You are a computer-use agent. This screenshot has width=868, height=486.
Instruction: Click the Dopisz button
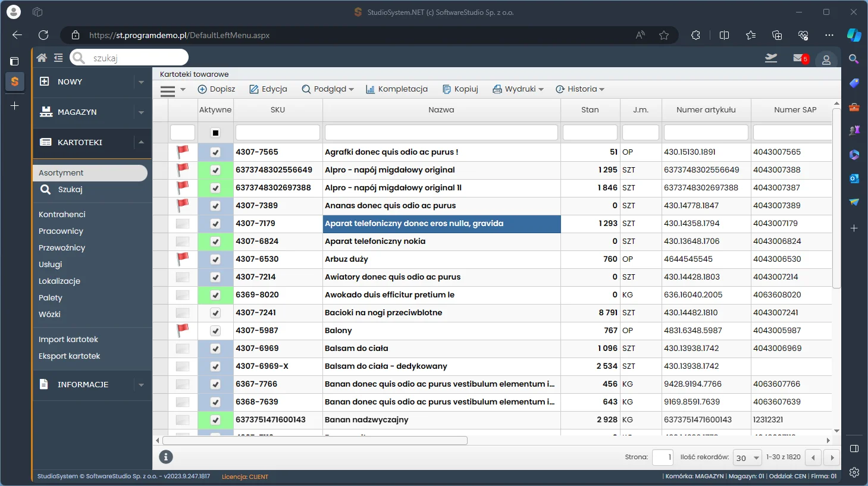pyautogui.click(x=217, y=89)
